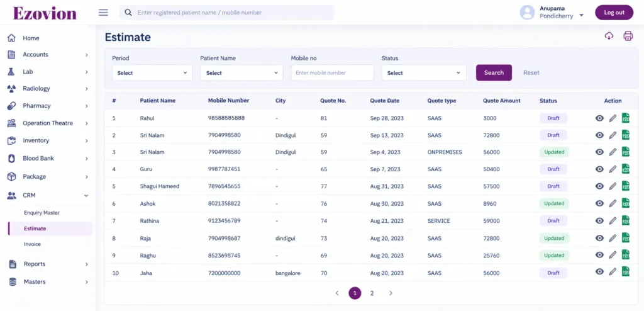The width and height of the screenshot is (644, 311).
Task: Click the Search button
Action: tap(494, 72)
